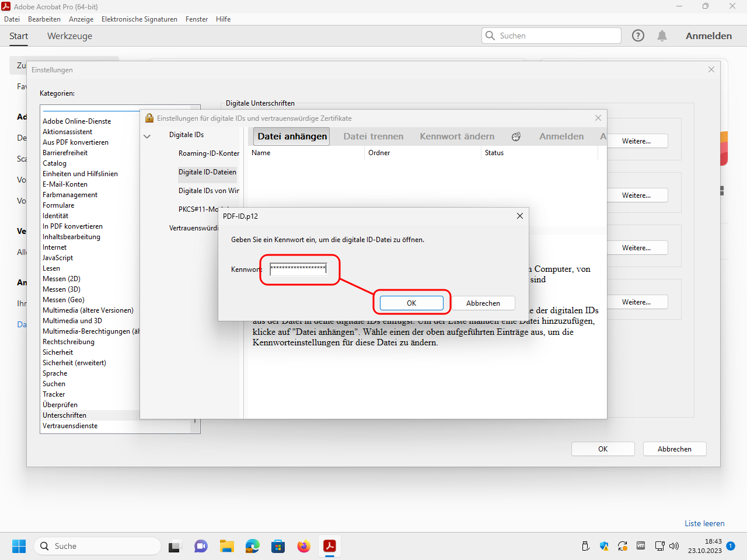Image resolution: width=747 pixels, height=560 pixels.
Task: Confirm the password with OK button
Action: pos(411,303)
